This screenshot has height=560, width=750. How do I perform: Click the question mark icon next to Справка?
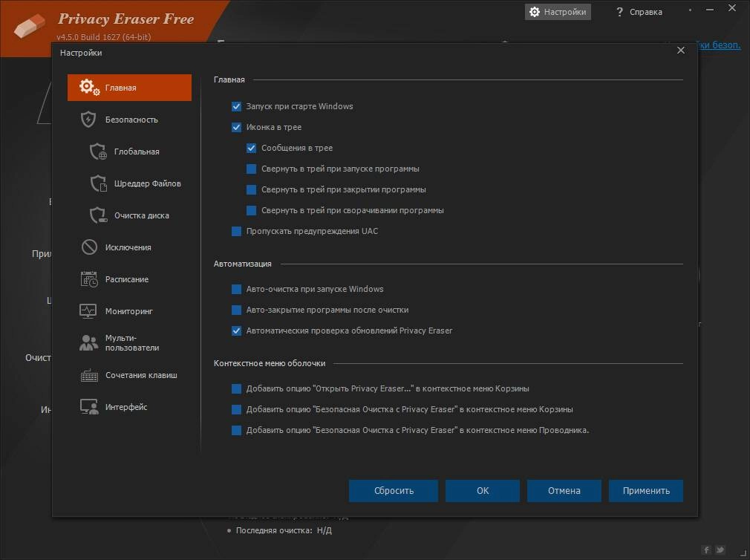tap(619, 12)
